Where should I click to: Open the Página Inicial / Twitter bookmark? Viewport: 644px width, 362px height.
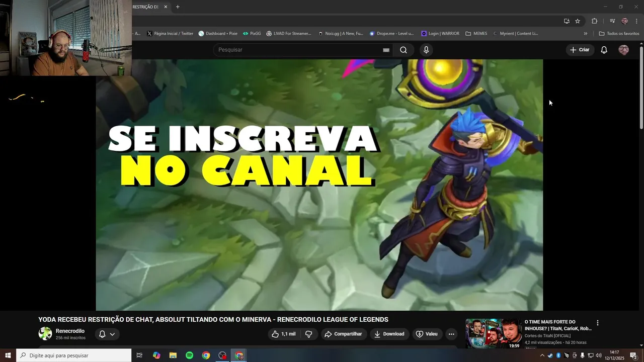(x=170, y=34)
